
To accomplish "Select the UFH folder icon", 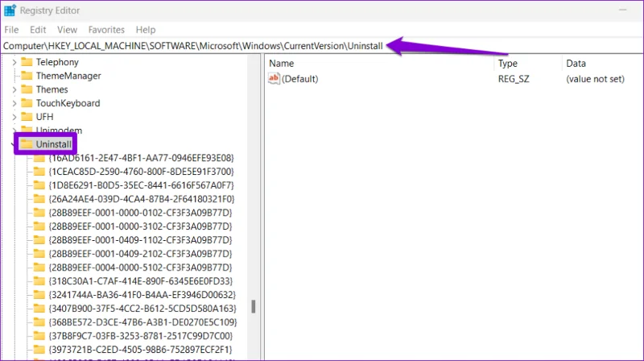I will [27, 116].
